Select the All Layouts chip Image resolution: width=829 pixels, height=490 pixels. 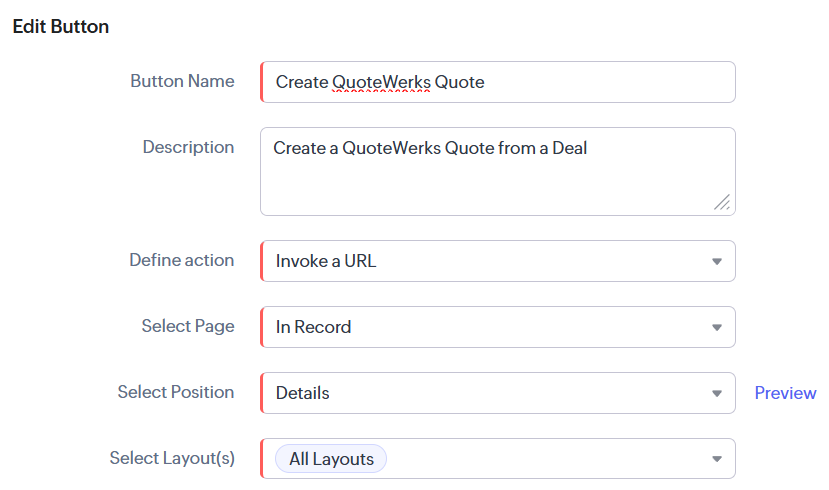pyautogui.click(x=331, y=459)
